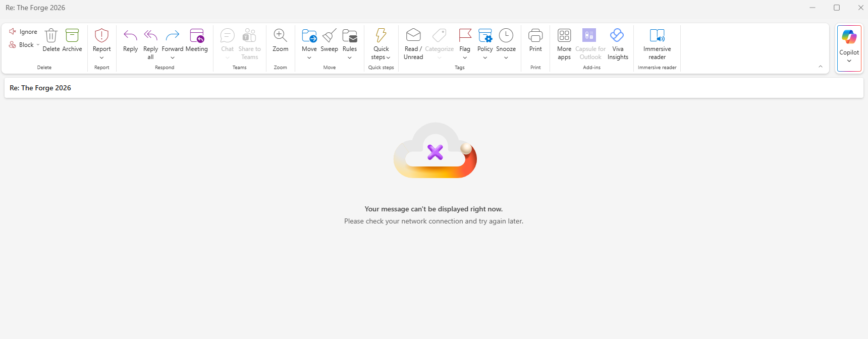
Task: Click the Ignore conversation icon
Action: click(x=13, y=31)
